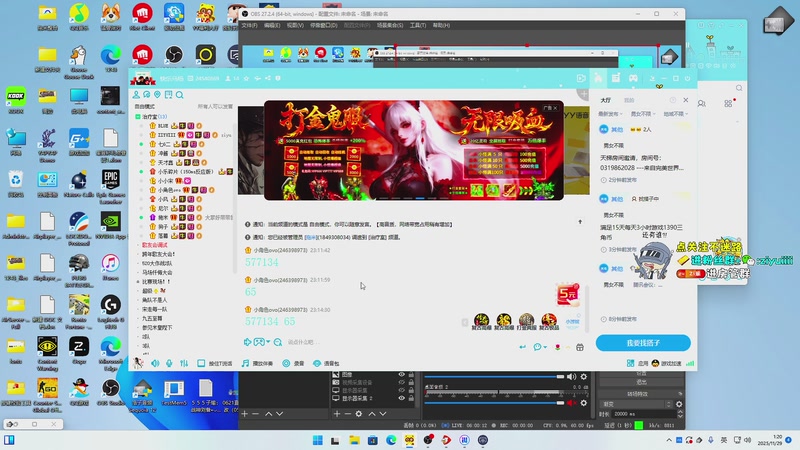Open the audio mixer settings icon in YY

(184, 363)
